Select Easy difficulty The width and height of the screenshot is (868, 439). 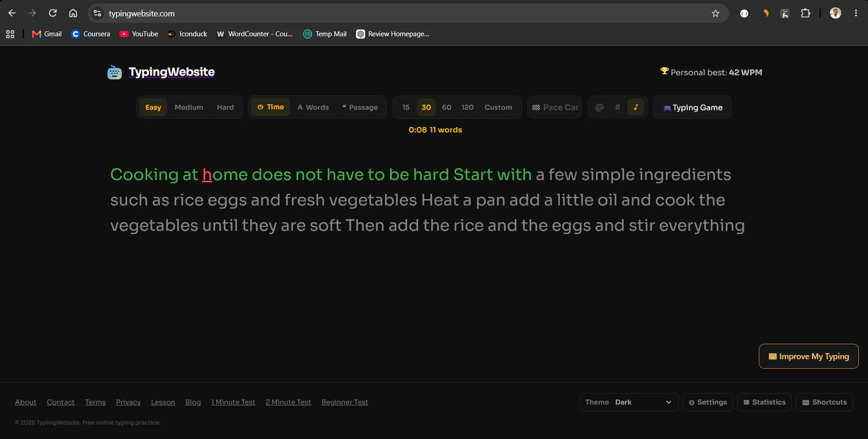(153, 107)
